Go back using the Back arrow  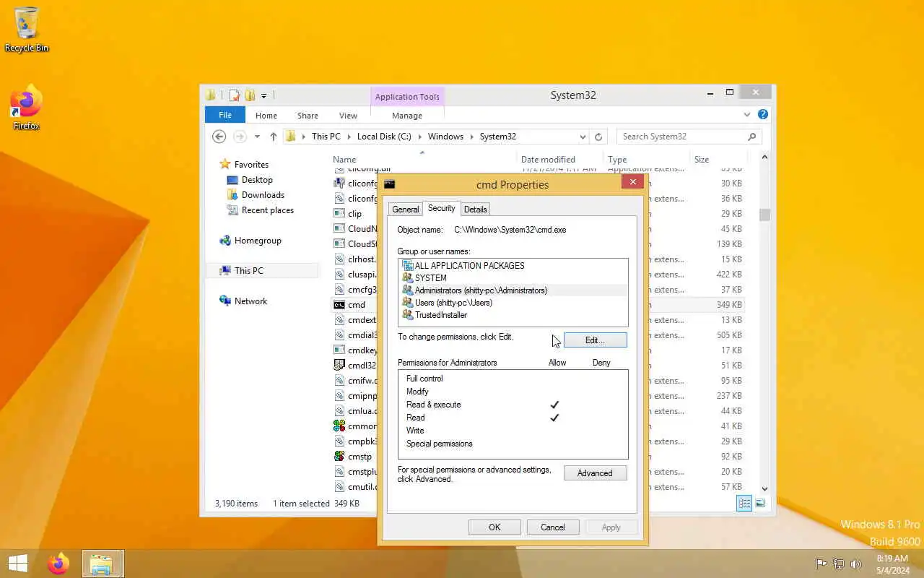tap(219, 137)
